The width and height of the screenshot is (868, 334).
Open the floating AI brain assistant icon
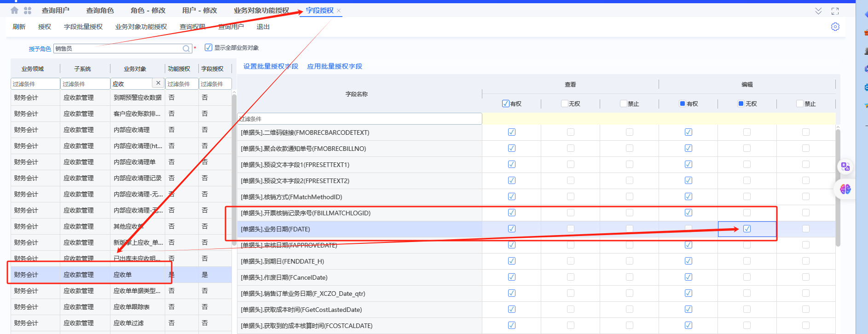[845, 189]
